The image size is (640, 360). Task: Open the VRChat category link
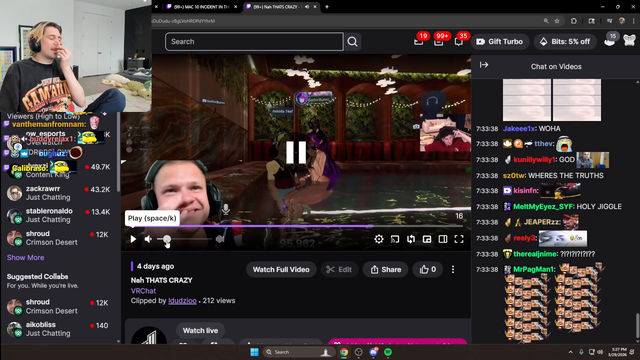tap(143, 291)
